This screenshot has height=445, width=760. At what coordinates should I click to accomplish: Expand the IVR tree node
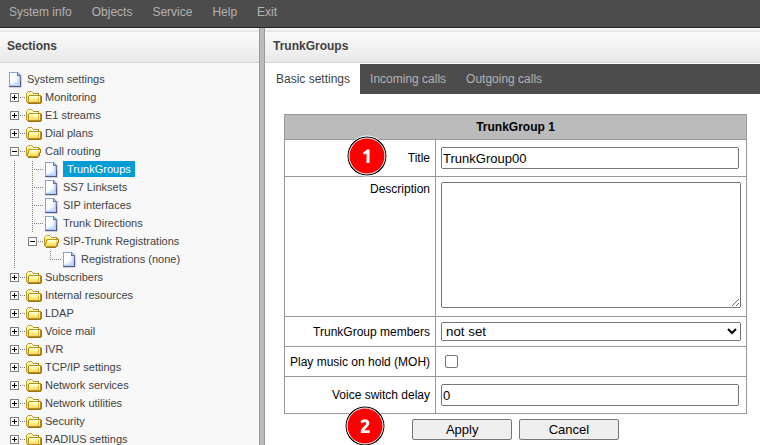(x=15, y=349)
